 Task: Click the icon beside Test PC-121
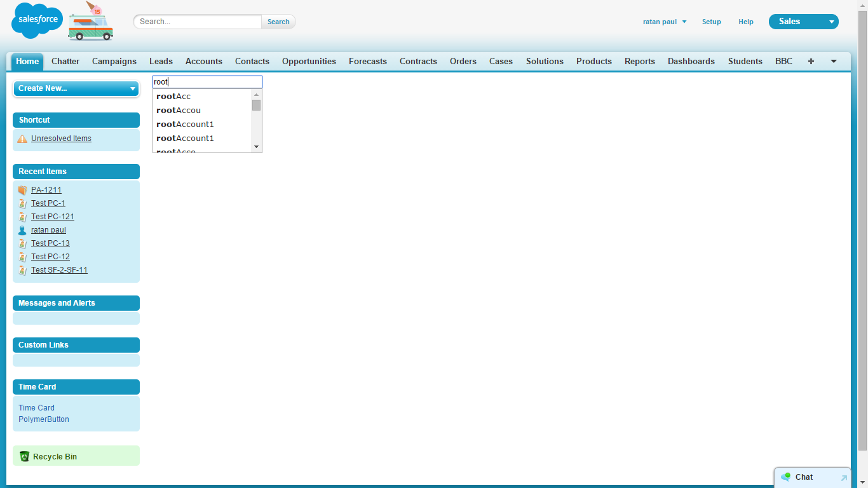click(x=22, y=217)
